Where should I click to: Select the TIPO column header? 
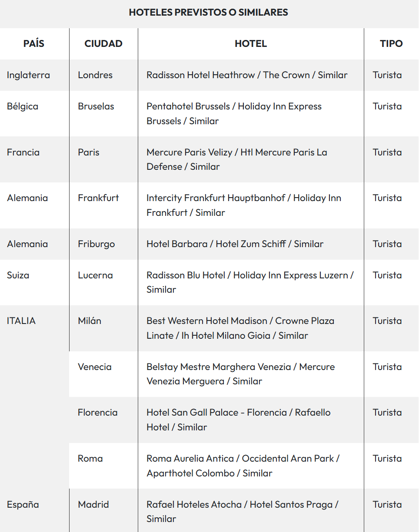click(391, 43)
